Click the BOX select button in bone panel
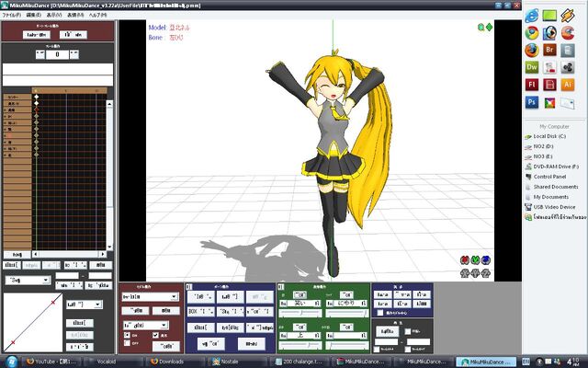This screenshot has width=588, height=368. coord(200,311)
